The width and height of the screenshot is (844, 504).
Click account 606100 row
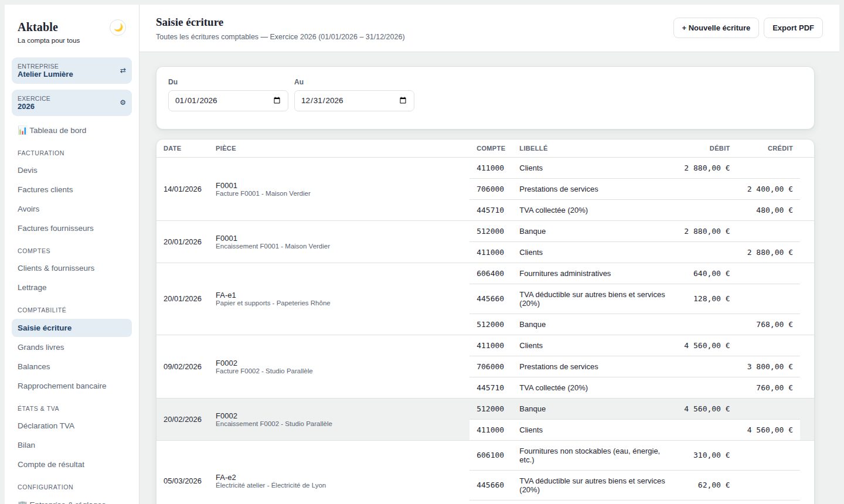(x=634, y=455)
